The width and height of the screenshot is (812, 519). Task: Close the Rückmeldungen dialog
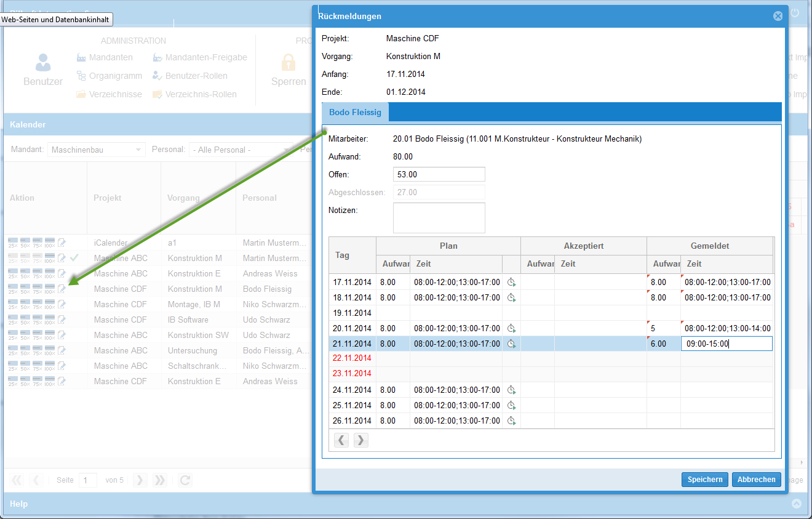tap(778, 17)
